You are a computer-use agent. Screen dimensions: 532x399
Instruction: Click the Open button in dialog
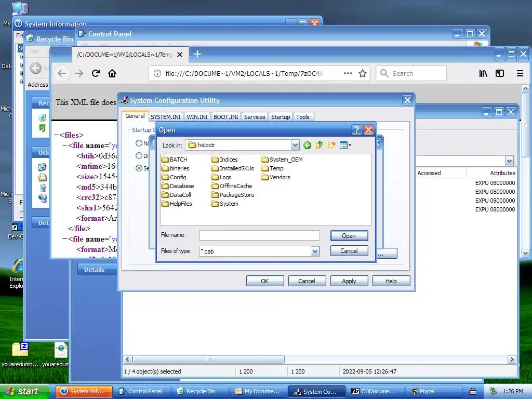[349, 236]
